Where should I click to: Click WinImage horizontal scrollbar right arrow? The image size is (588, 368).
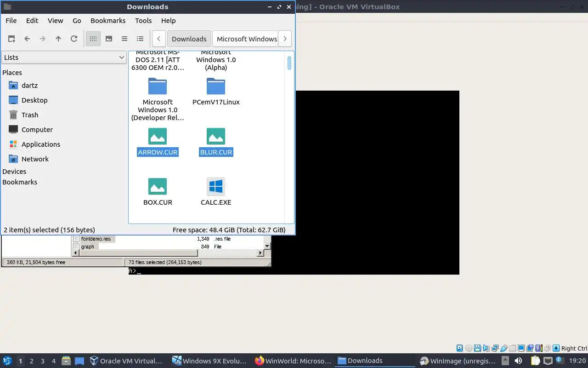(260, 253)
